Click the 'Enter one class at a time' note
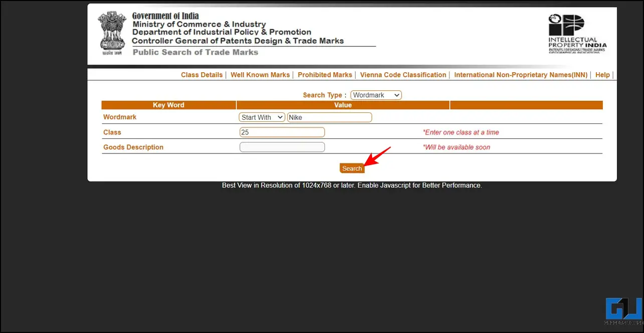 pos(461,132)
